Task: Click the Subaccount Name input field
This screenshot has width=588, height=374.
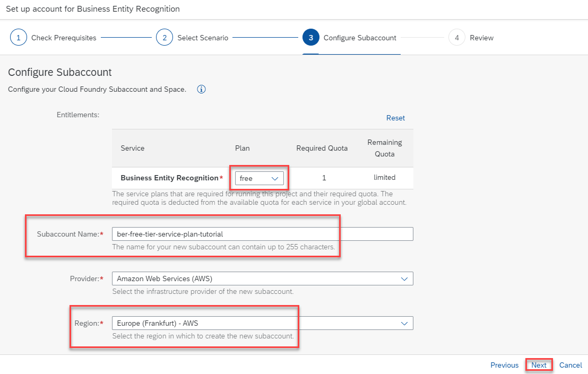Action: click(263, 234)
